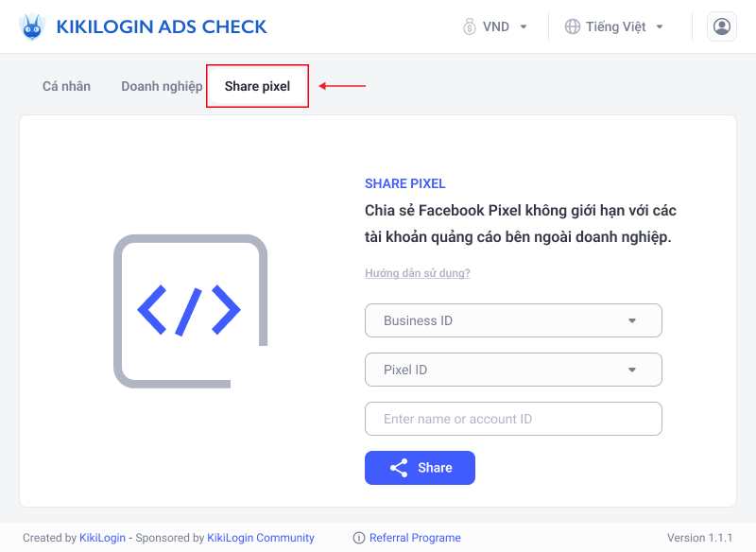This screenshot has width=756, height=552.
Task: Open the Hướng dẫn sử dụng link
Action: pyautogui.click(x=417, y=273)
